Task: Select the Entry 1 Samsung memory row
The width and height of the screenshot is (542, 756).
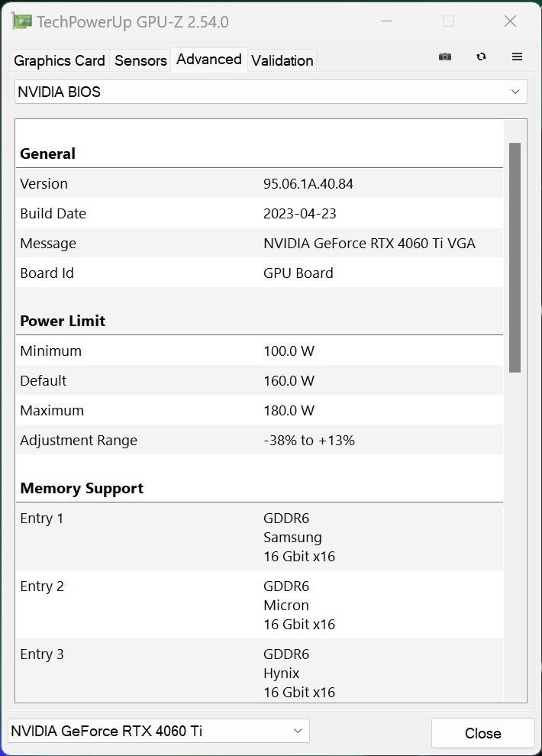Action: click(259, 538)
